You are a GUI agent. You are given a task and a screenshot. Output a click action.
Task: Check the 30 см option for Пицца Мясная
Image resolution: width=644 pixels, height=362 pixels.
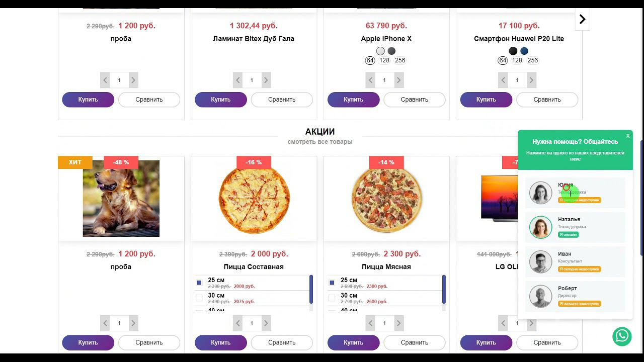point(332,298)
